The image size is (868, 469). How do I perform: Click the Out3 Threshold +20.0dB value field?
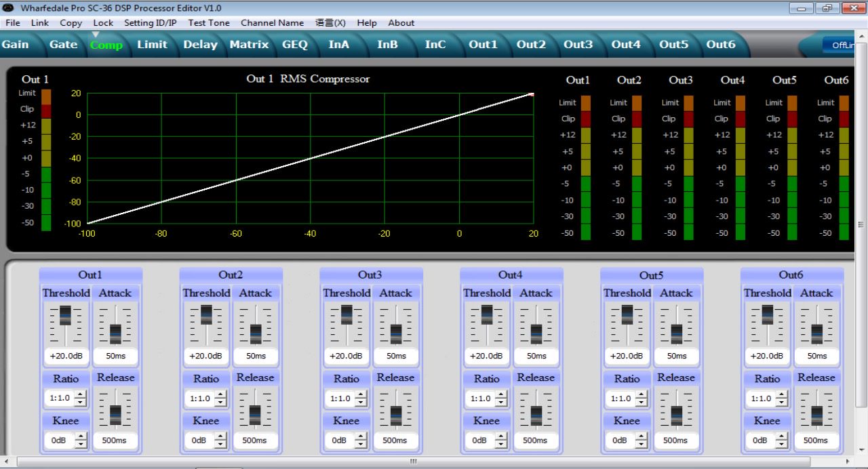coord(346,356)
